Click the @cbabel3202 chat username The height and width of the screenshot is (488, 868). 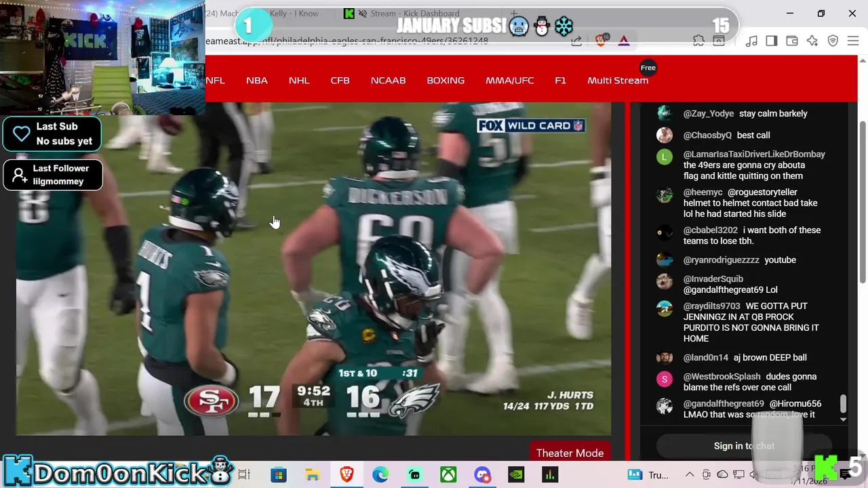click(711, 230)
